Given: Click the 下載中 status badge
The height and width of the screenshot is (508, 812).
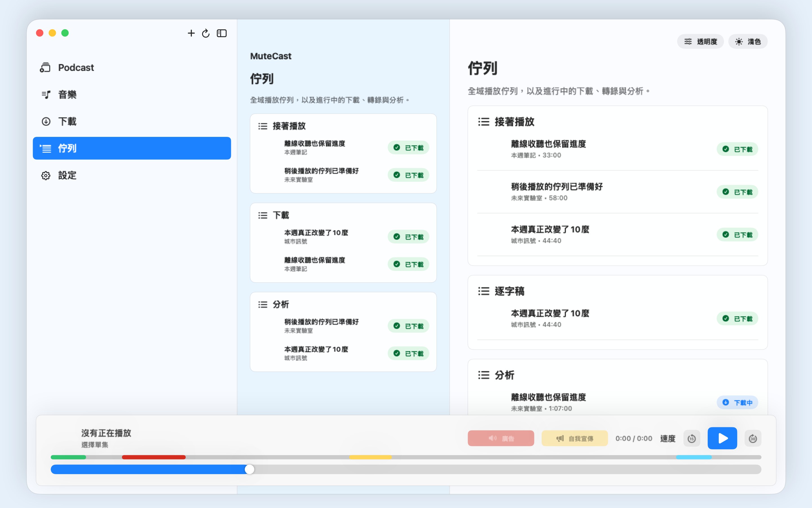Looking at the screenshot, I should tap(737, 402).
